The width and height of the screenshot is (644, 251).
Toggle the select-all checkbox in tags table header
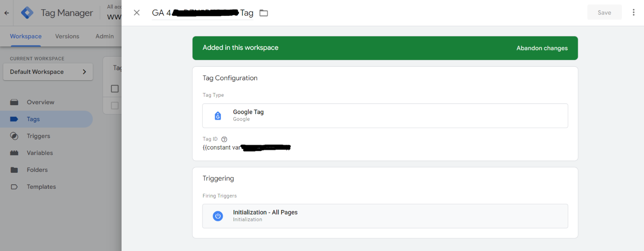click(x=115, y=89)
